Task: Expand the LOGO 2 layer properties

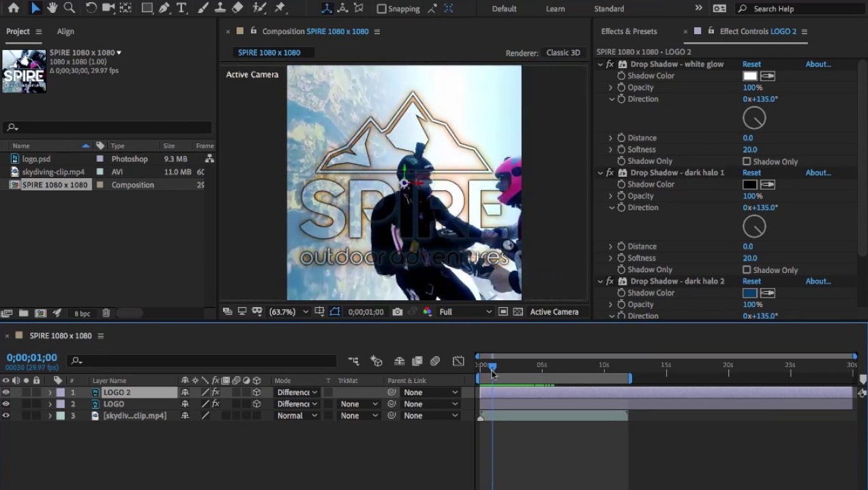Action: click(x=50, y=392)
